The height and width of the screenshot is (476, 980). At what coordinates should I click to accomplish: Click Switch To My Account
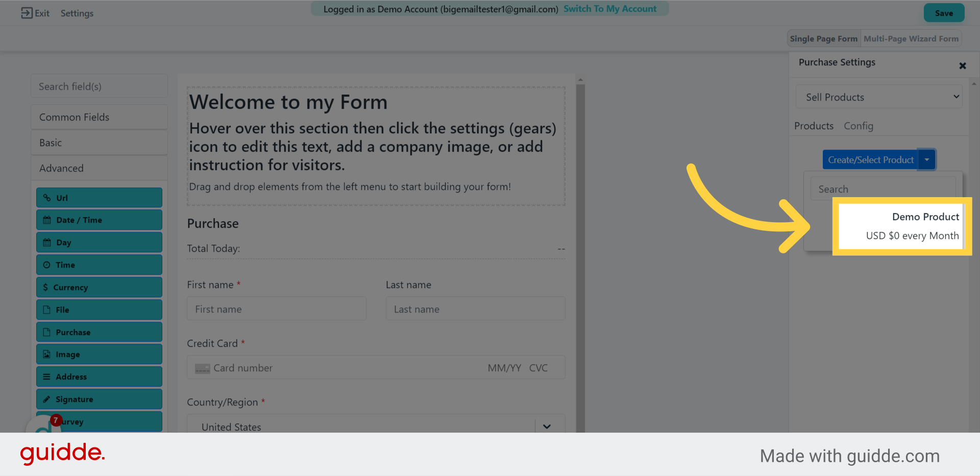pyautogui.click(x=611, y=8)
